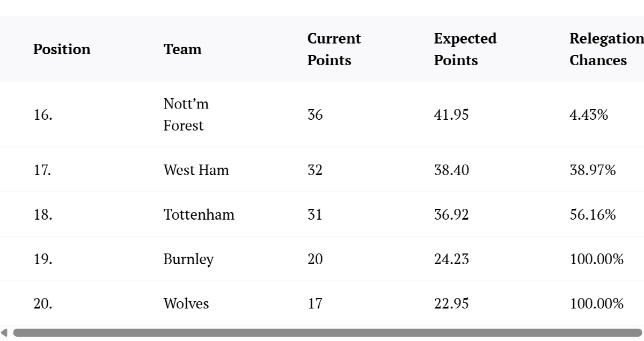Select Nott'm Forest's 4.43% relegation chance

(588, 114)
